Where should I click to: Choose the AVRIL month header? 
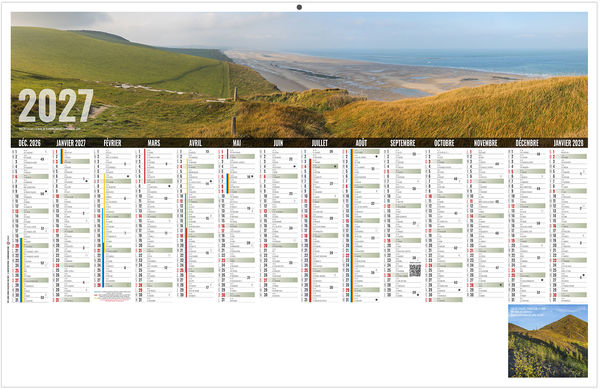pyautogui.click(x=195, y=143)
